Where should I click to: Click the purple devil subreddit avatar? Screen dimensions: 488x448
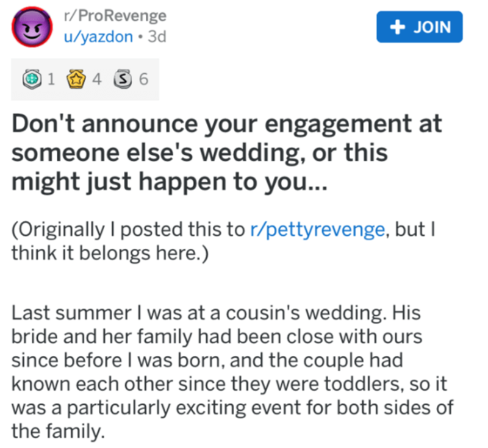(x=29, y=29)
